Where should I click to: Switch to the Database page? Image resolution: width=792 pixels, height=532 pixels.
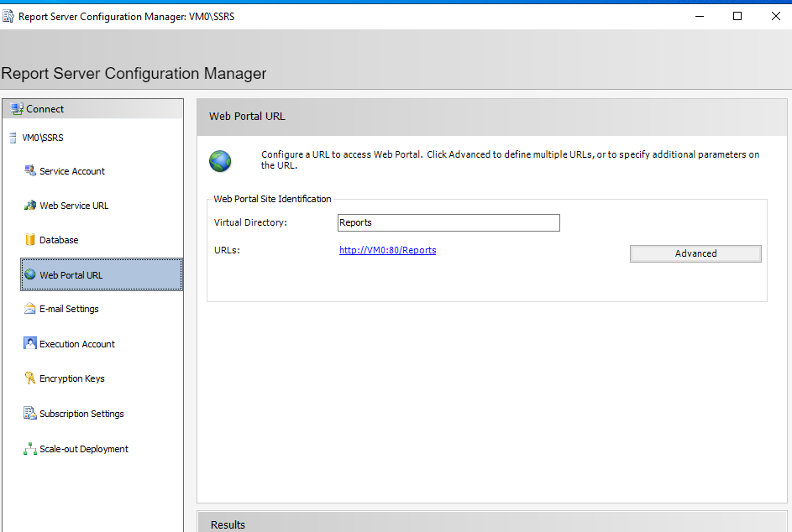(x=59, y=240)
